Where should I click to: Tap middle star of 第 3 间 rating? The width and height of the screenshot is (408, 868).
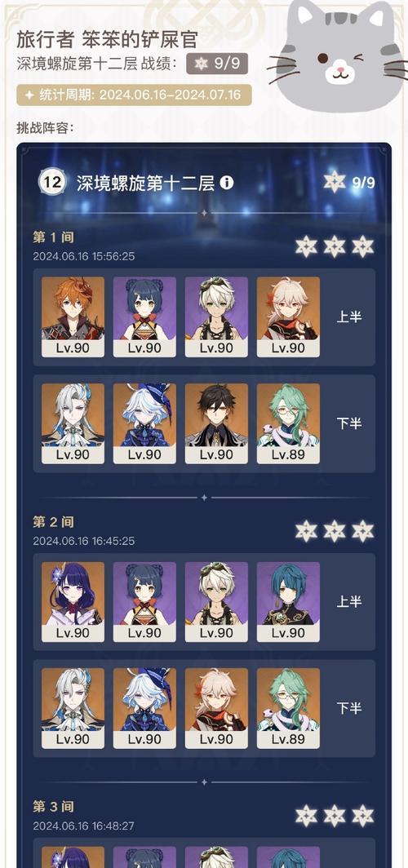click(335, 816)
